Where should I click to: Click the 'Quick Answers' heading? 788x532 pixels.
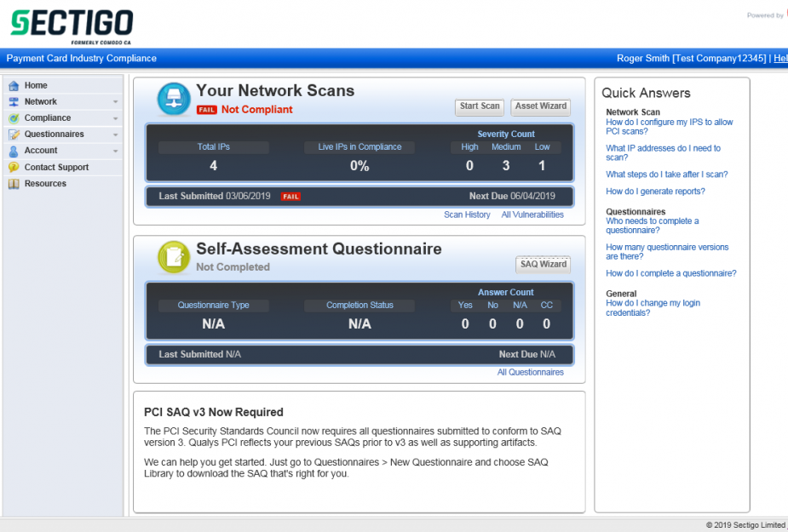646,93
